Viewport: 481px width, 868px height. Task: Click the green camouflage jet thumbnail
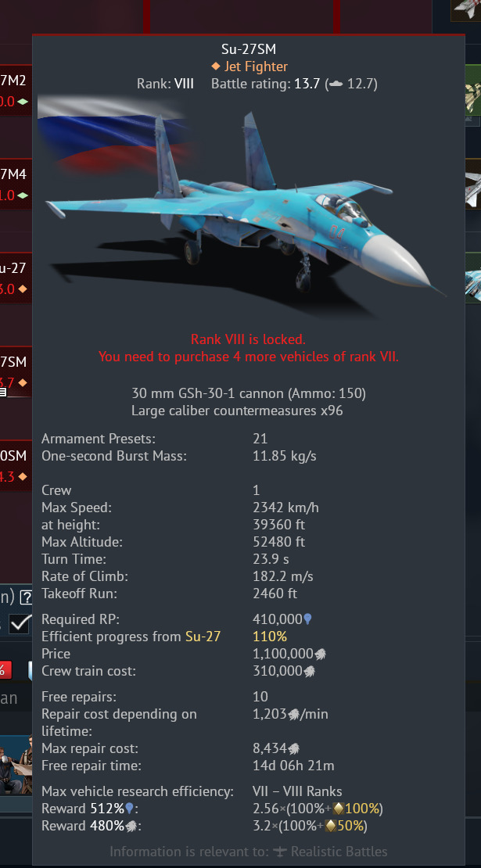(x=472, y=95)
